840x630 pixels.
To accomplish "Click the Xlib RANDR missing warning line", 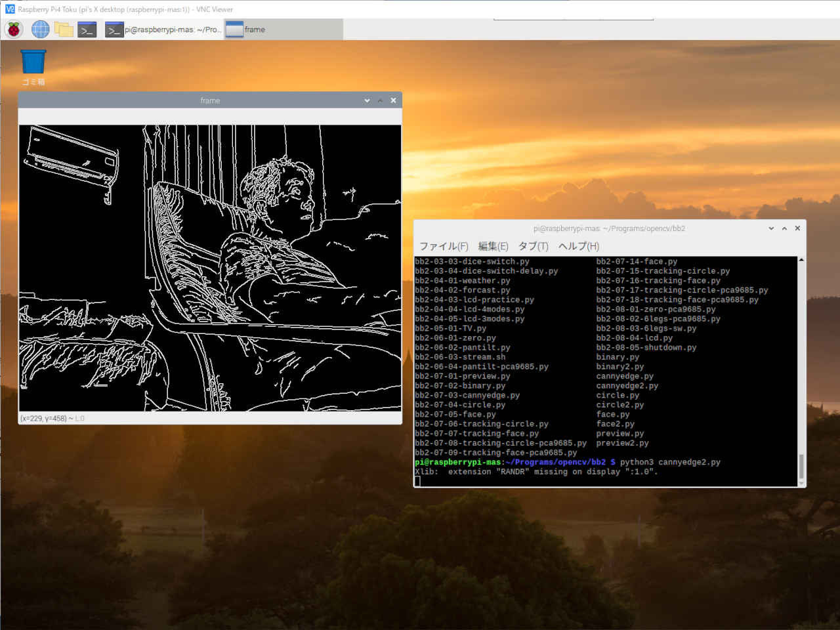I will 536,472.
